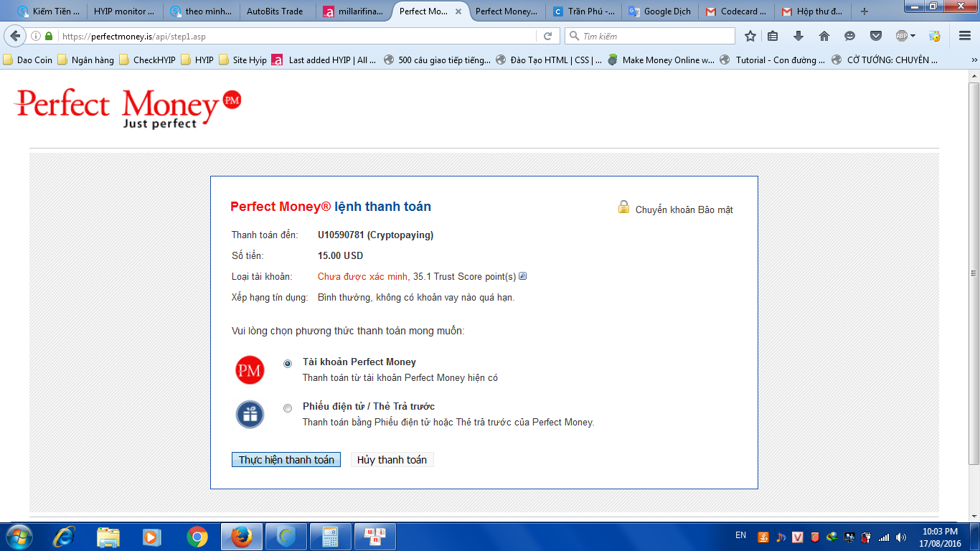Open the Windows Start menu
Screen dimensions: 980x551
coord(19,537)
